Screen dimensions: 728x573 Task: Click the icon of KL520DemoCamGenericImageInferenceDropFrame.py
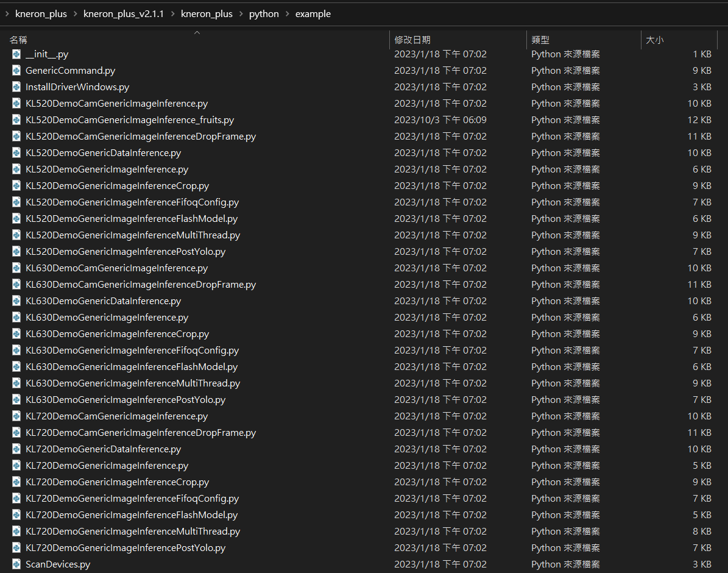tap(16, 137)
